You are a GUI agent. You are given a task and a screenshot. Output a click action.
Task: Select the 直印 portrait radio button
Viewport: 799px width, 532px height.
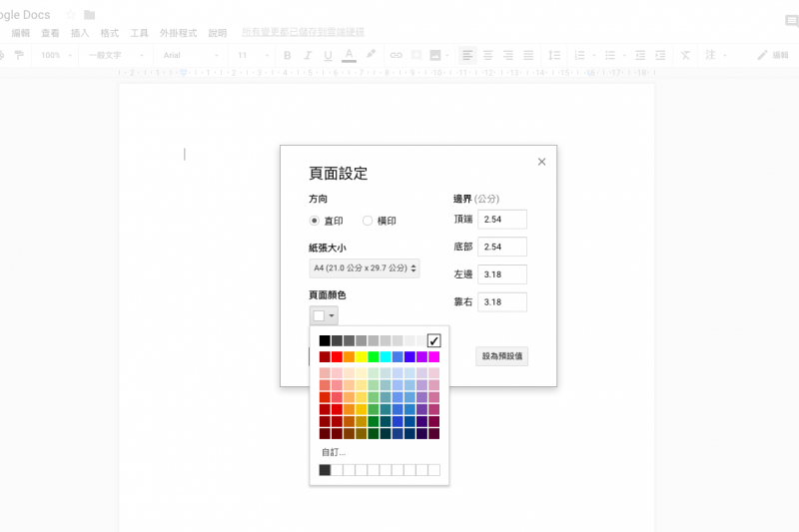(315, 221)
